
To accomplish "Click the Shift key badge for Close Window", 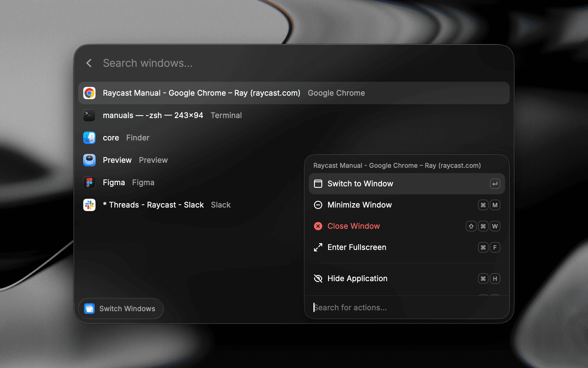I will tap(471, 226).
